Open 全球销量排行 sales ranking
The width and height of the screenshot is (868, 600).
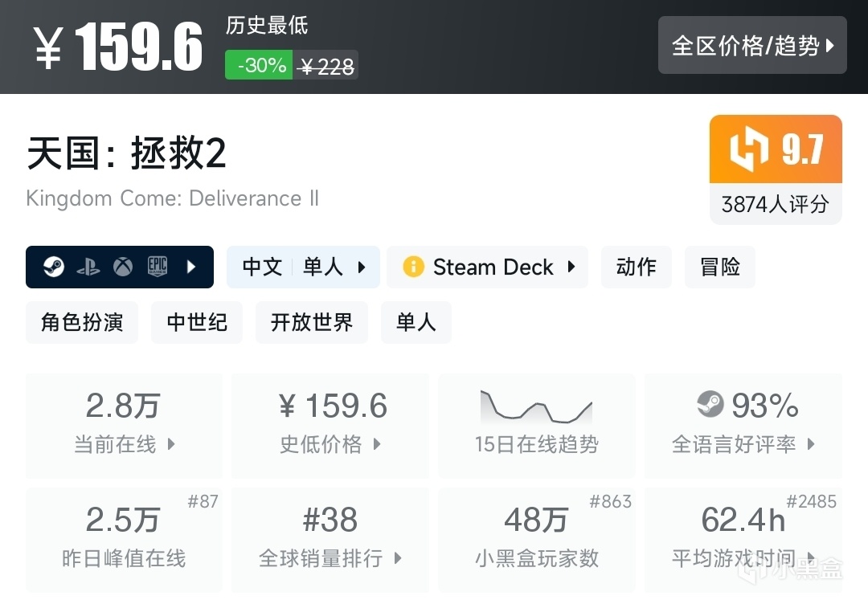pos(330,540)
